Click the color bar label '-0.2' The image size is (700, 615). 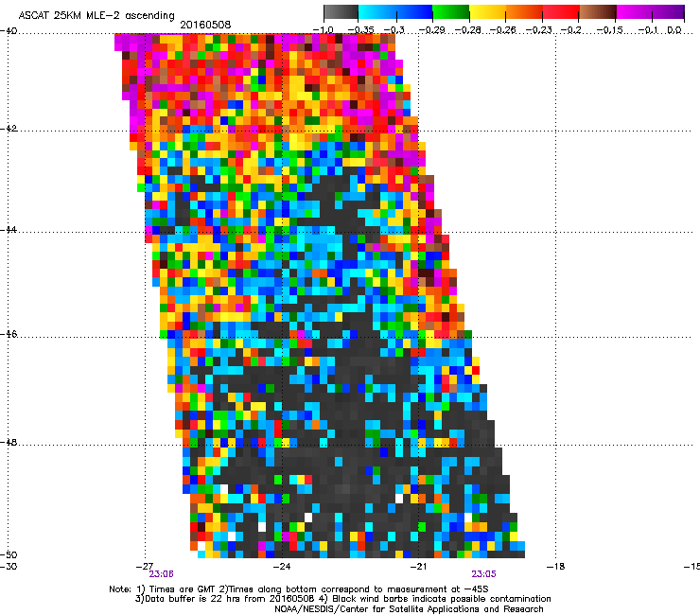570,30
